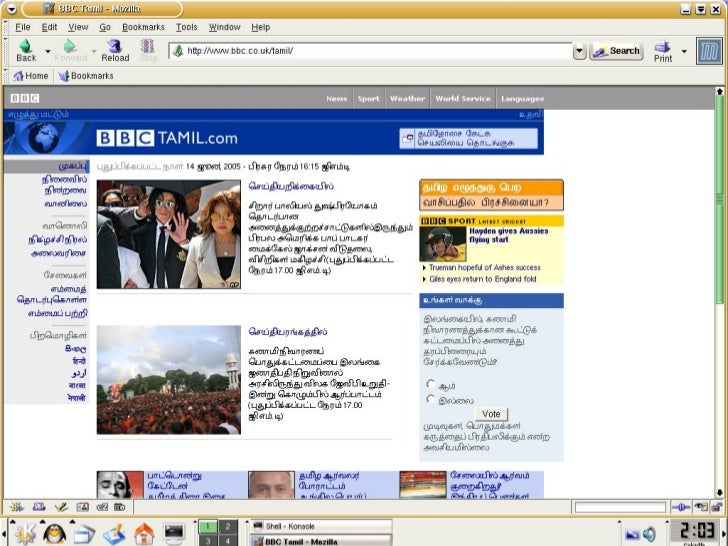
Task: Click the Print toolbar icon
Action: pyautogui.click(x=662, y=47)
